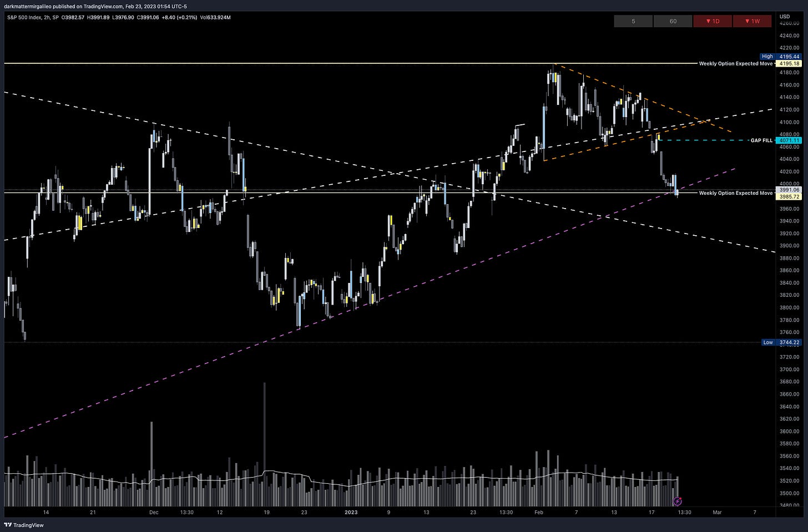
Task: Click the 4140.00 price axis label
Action: [x=789, y=97]
